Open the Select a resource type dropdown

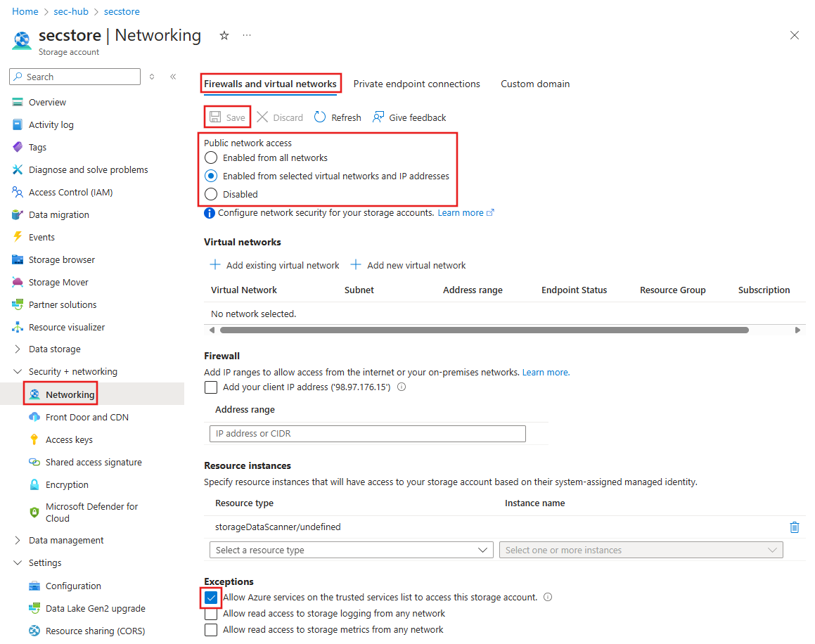(x=352, y=550)
